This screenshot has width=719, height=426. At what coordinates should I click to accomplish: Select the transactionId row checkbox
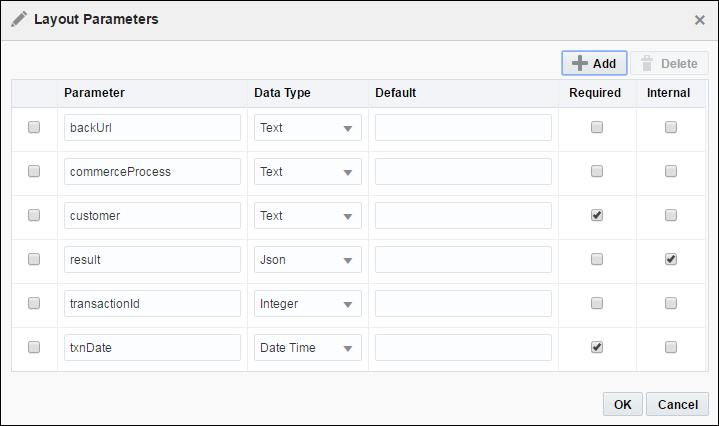[34, 303]
